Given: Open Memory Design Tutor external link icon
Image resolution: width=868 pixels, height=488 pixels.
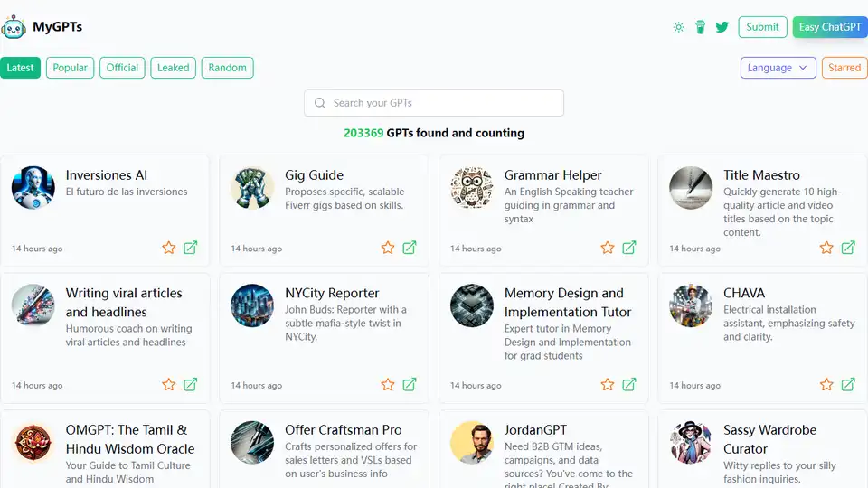Looking at the screenshot, I should click(629, 384).
